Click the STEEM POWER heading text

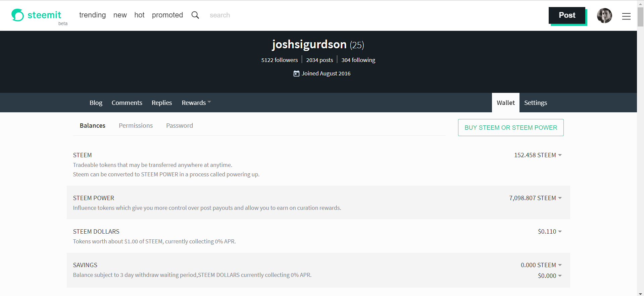[94, 198]
